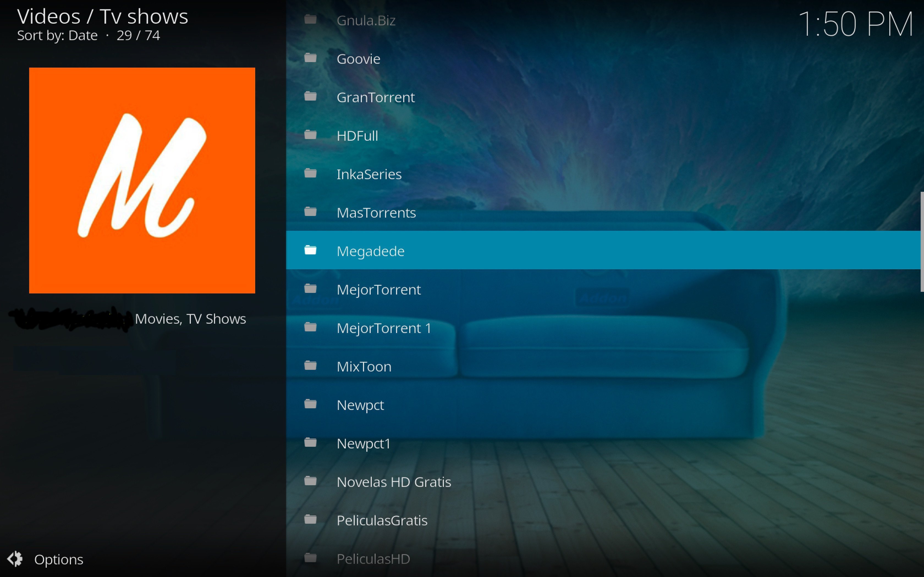Select Gnula.Biz at the top of the list
Viewport: 924px width, 577px height.
click(603, 20)
